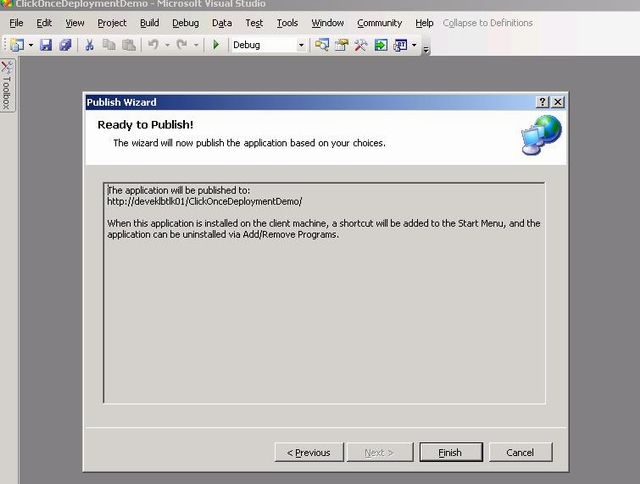Open the Toolbox side tab
Screen dimensions: 640x484
click(7, 86)
